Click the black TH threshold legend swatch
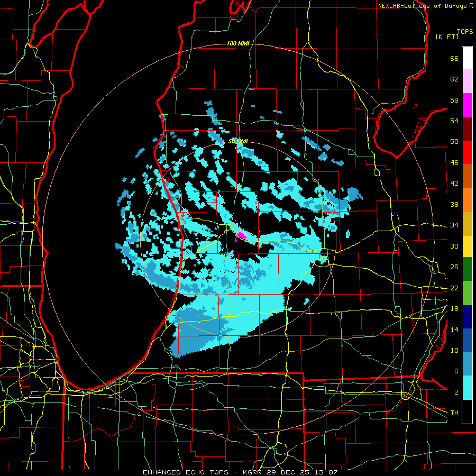Viewport: 476px width, 476px height. click(467, 411)
